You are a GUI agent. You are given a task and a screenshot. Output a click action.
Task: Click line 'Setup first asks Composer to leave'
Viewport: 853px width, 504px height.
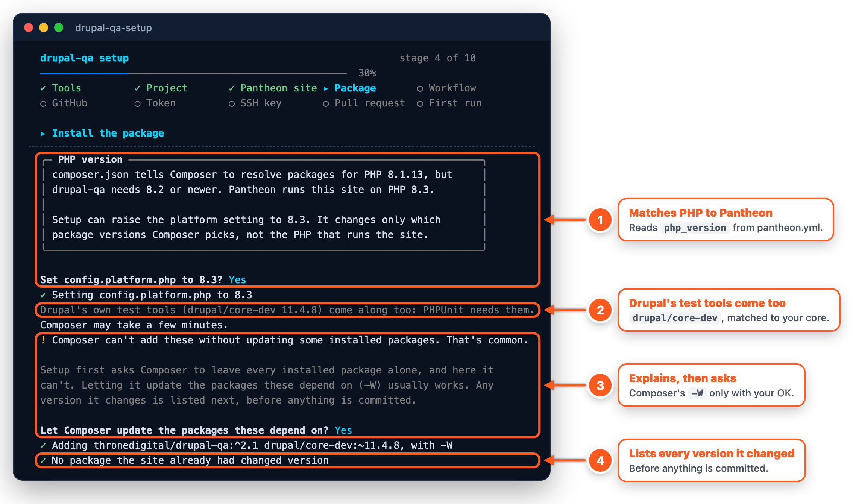tap(267, 370)
